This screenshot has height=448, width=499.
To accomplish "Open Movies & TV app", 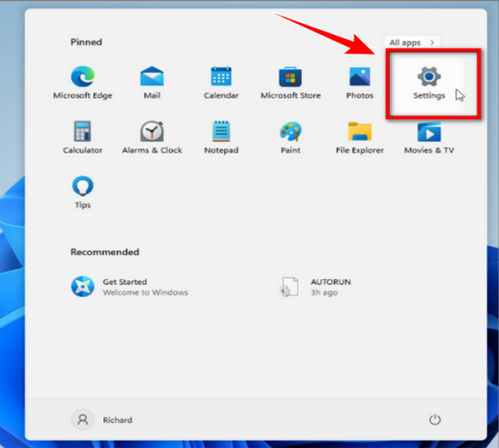I will (428, 137).
